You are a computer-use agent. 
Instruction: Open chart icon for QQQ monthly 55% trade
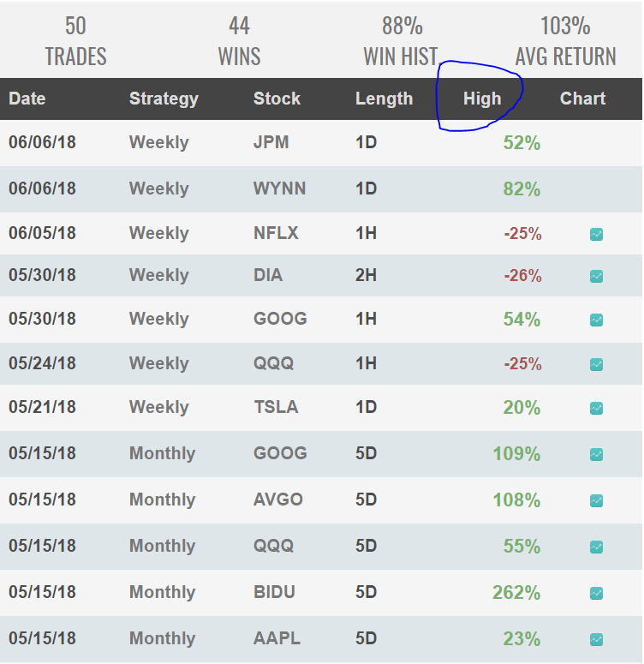pyautogui.click(x=596, y=547)
